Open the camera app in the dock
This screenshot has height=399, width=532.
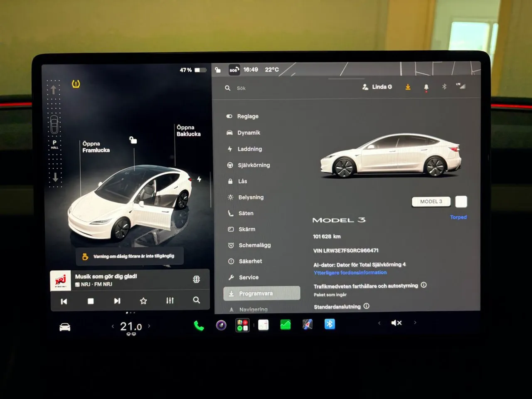tap(221, 325)
